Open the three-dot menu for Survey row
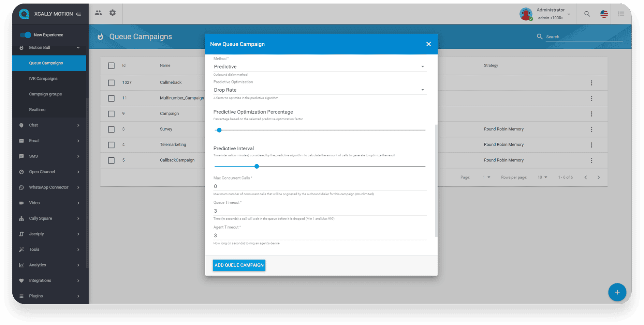 (591, 129)
